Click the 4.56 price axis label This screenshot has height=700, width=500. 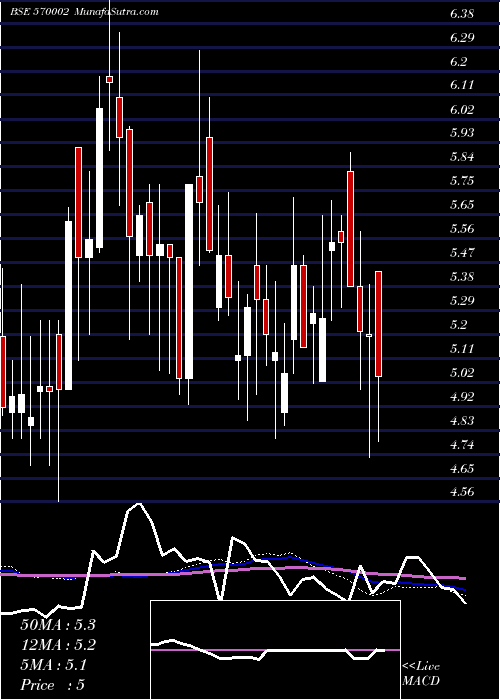(462, 492)
